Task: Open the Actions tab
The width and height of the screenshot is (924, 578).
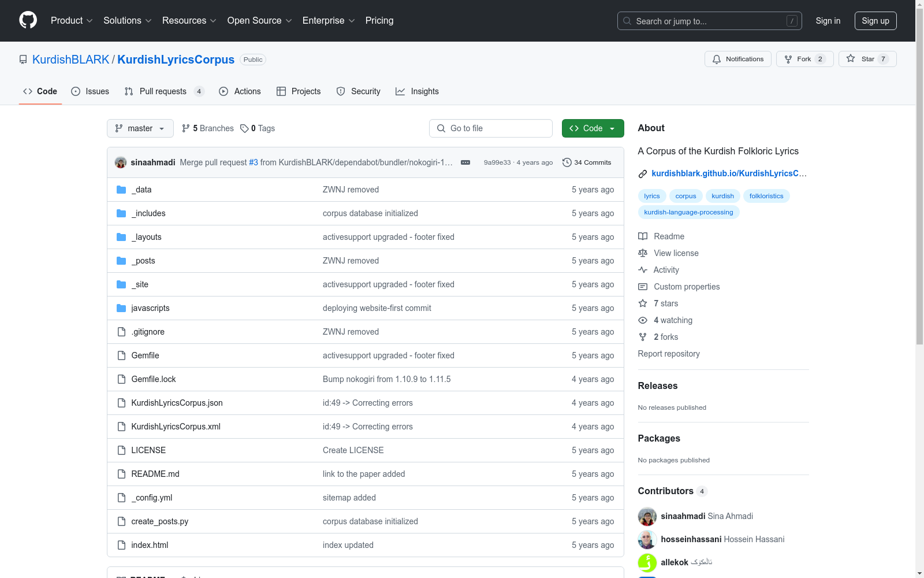Action: (x=240, y=91)
